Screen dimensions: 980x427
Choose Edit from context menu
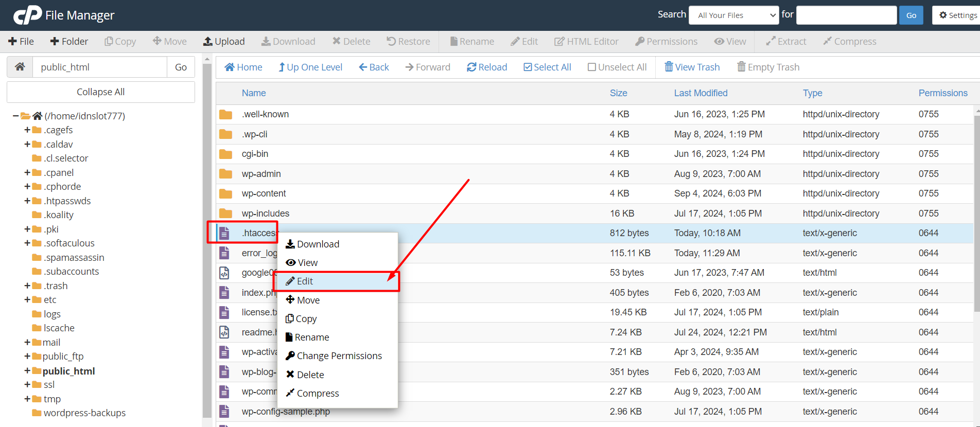click(338, 281)
